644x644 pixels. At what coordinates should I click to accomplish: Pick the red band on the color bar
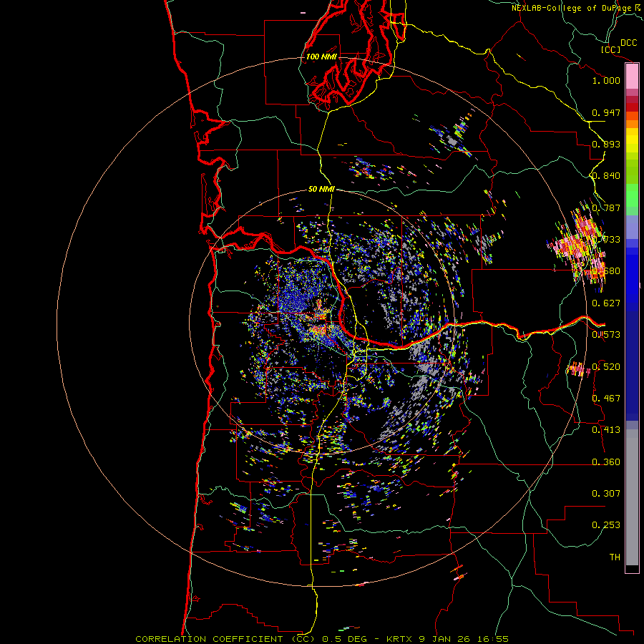point(632,107)
